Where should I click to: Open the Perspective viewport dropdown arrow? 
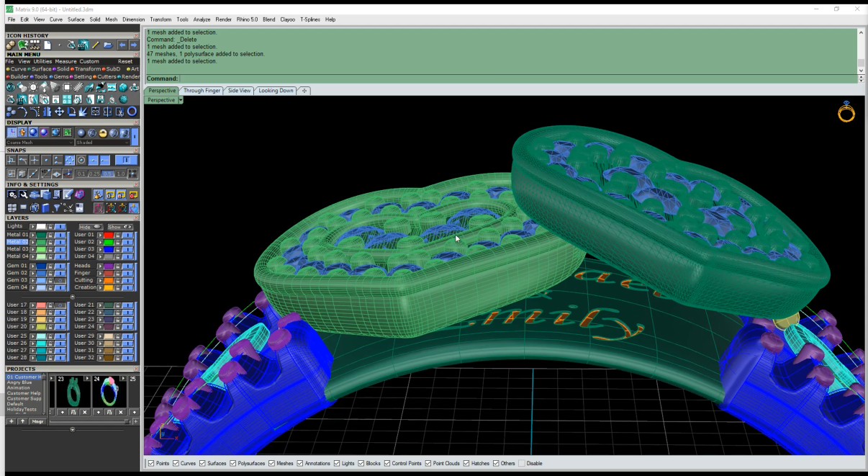point(181,100)
